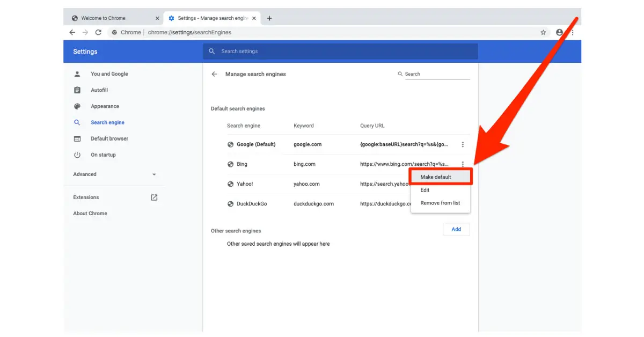Image resolution: width=644 pixels, height=337 pixels.
Task: Close the Welcome to Chrome tab
Action: pos(157,18)
